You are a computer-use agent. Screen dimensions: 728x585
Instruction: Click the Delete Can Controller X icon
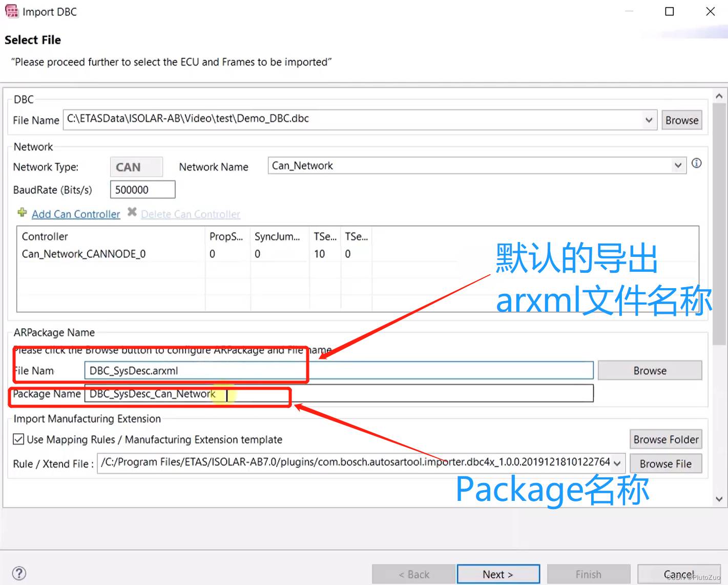pyautogui.click(x=132, y=212)
